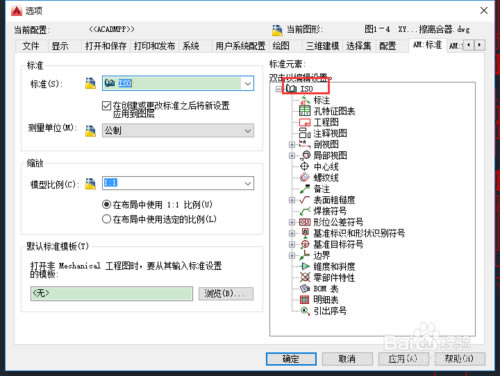Collapse the ISO root tree node
Viewport: 500px width, 376px height.
[278, 89]
